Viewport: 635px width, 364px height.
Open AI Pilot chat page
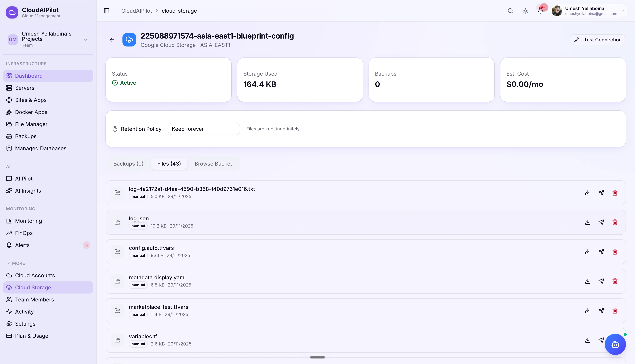(48, 179)
